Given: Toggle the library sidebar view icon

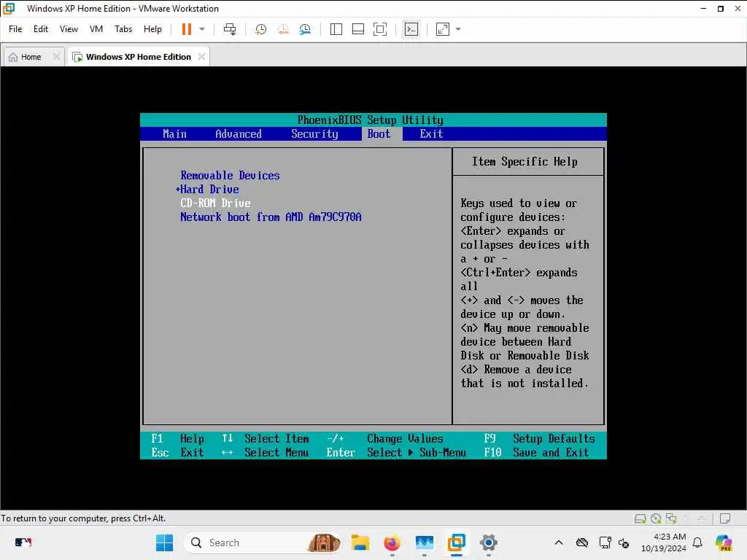Looking at the screenshot, I should pyautogui.click(x=336, y=29).
